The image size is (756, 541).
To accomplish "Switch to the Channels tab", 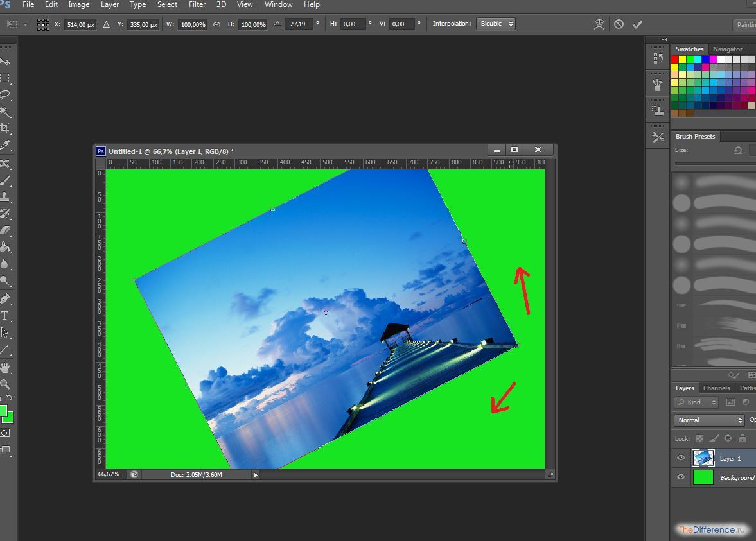I will click(x=716, y=388).
